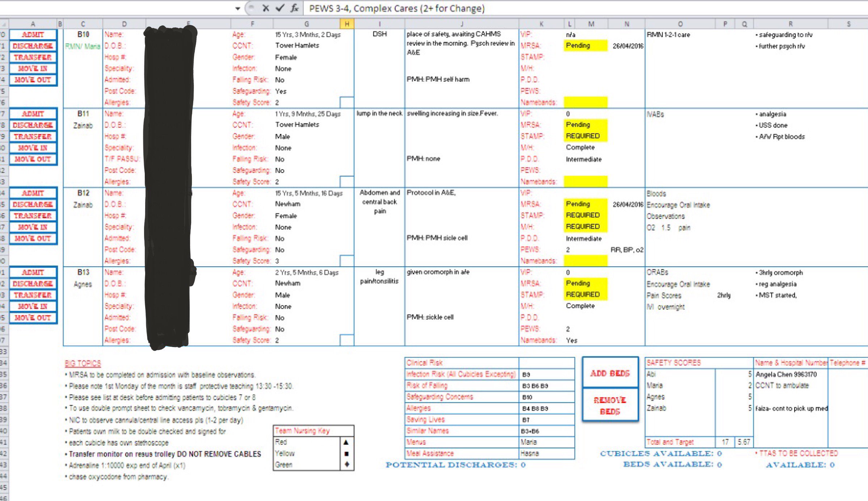Expand the Name Box dropdown arrow
This screenshot has height=501, width=868.
(237, 8)
